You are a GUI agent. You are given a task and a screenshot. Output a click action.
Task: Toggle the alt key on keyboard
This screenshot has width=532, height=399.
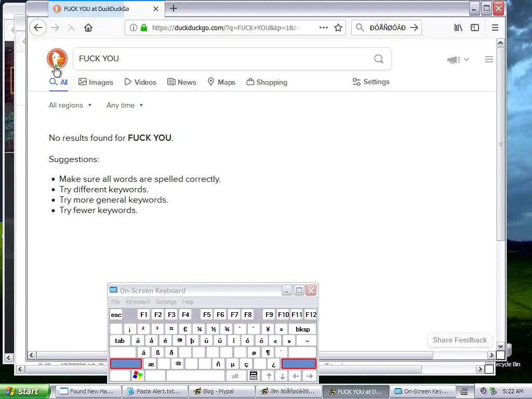[x=235, y=376]
